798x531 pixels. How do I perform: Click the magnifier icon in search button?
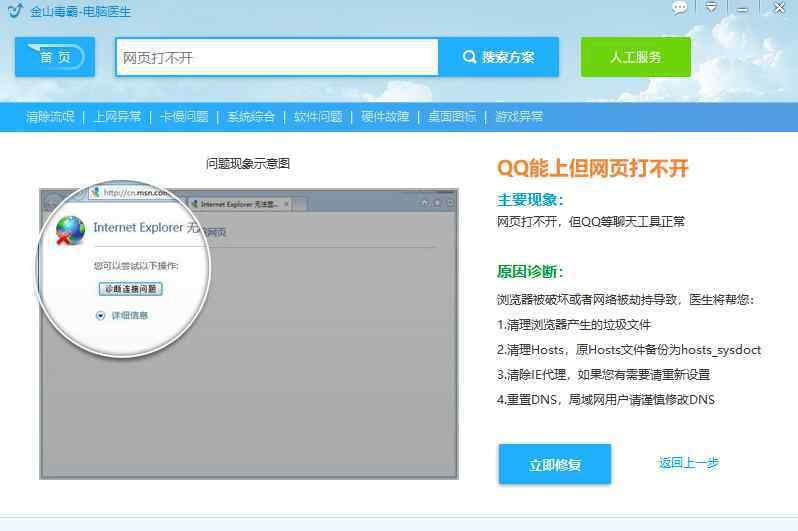[x=469, y=57]
